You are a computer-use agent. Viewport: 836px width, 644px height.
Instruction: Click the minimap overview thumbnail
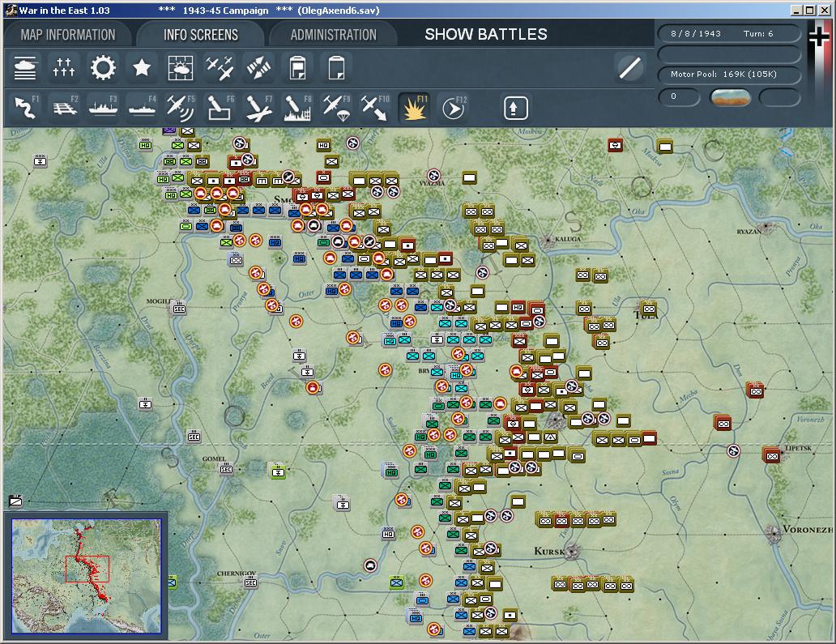87,576
